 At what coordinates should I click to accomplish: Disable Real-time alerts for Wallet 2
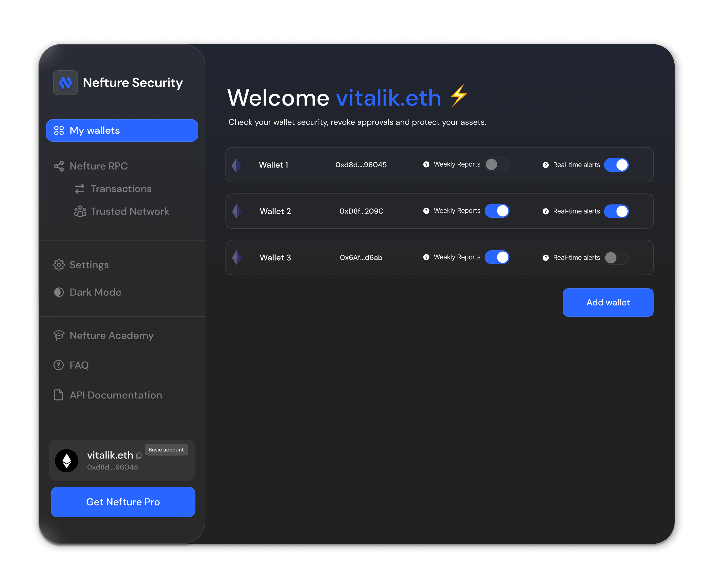(617, 211)
